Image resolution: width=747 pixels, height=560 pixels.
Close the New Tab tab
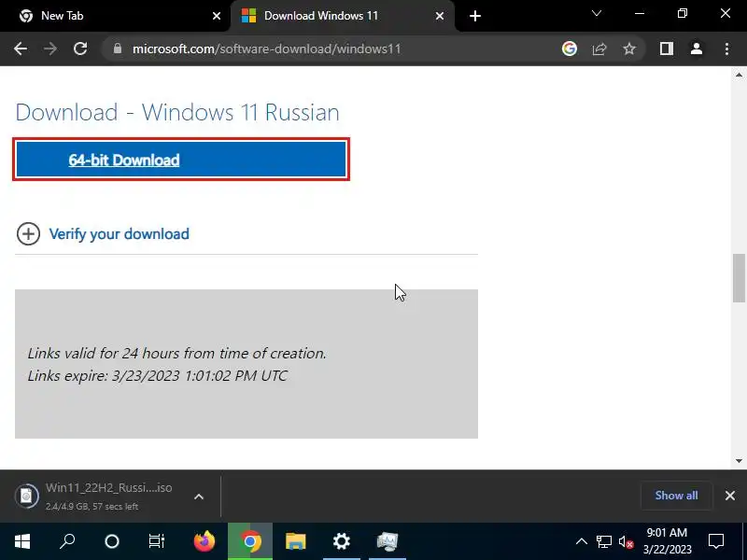(217, 16)
